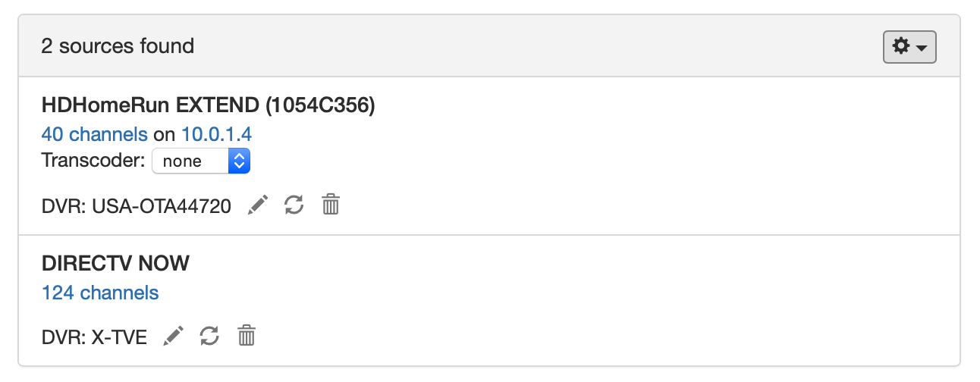
Task: Select the DIRECTV NOW source title
Action: [x=115, y=264]
